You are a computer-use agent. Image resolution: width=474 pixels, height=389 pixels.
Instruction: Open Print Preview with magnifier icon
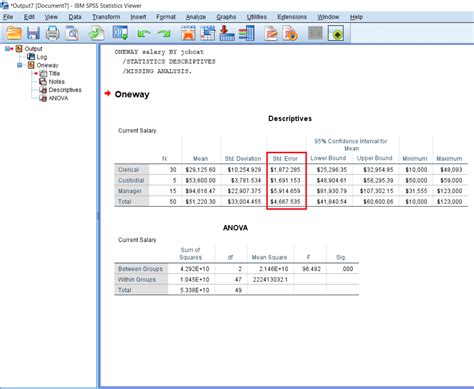point(72,34)
